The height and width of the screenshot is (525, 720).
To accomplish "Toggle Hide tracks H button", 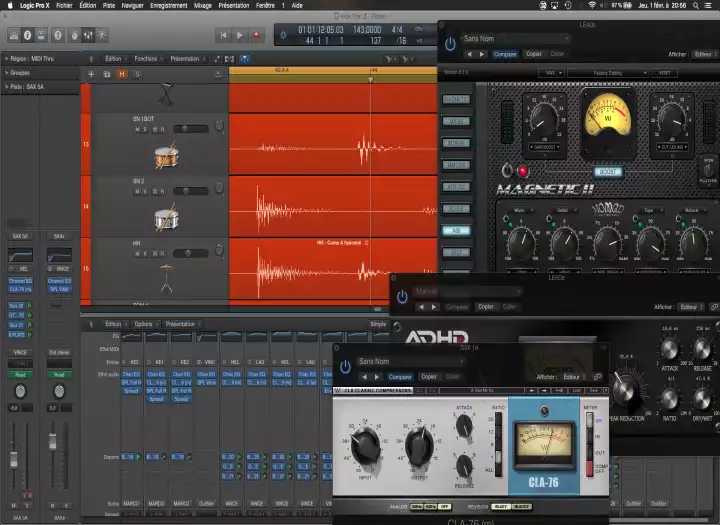I will pos(122,74).
